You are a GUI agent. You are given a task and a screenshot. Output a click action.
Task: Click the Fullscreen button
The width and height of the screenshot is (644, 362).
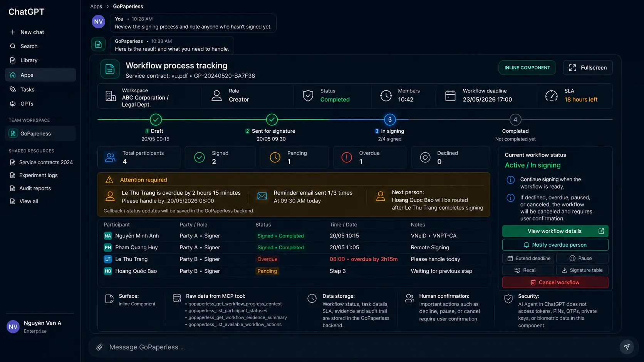click(x=588, y=68)
